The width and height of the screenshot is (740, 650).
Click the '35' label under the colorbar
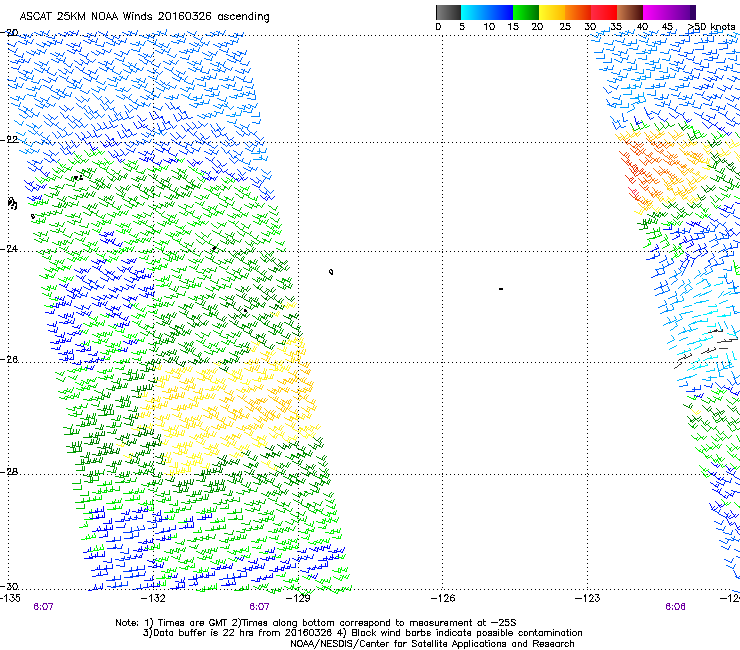pyautogui.click(x=616, y=27)
